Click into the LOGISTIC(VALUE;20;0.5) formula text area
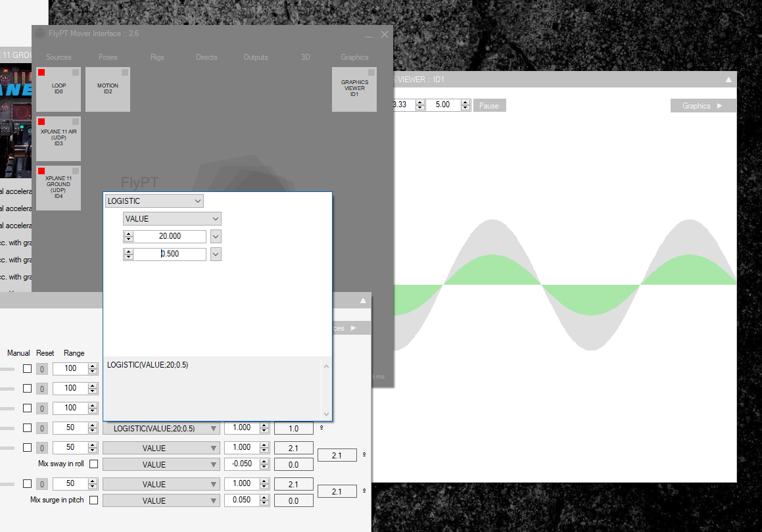 coord(213,388)
